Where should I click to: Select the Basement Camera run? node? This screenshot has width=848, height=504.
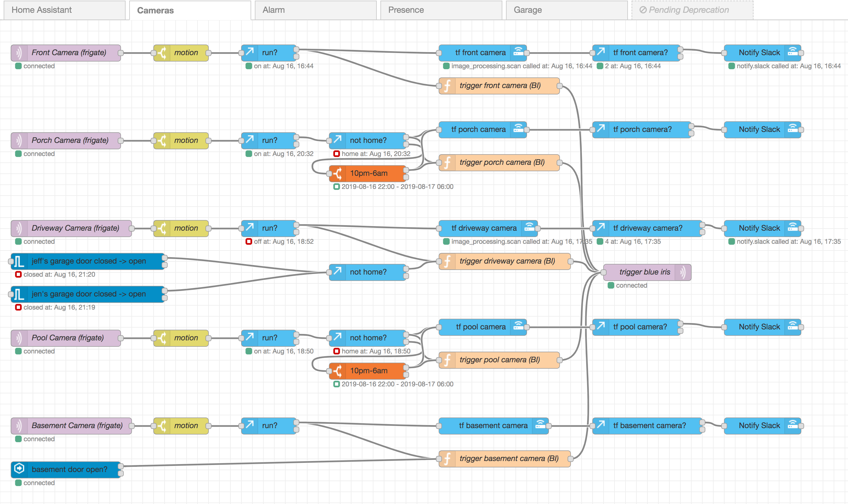(269, 426)
